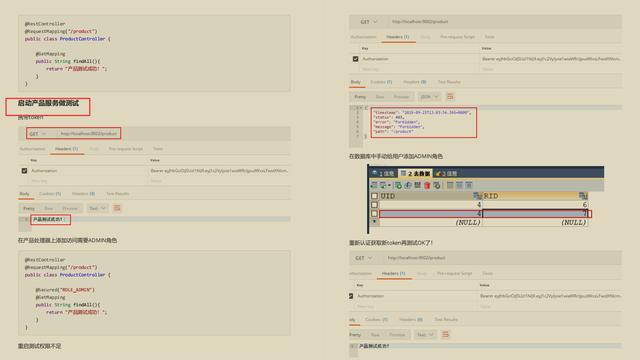Click the second toolbar icon beside the small dropdown arrow

[x=382, y=185]
